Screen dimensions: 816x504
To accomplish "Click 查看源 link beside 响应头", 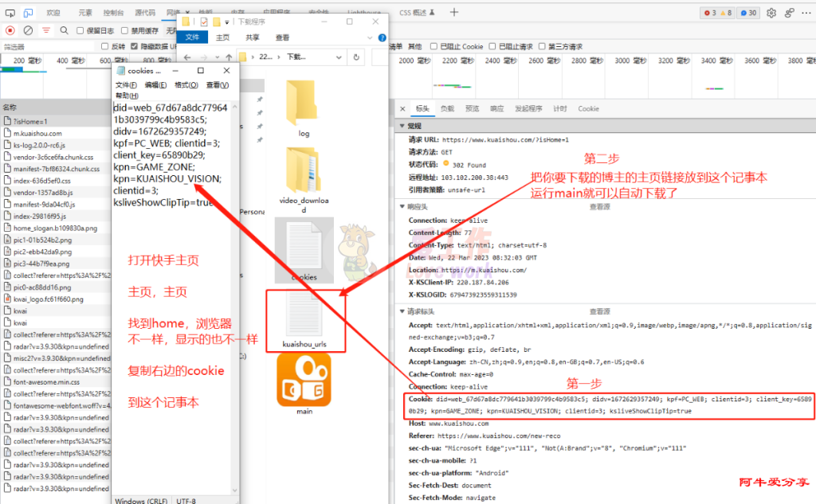I will pos(599,206).
